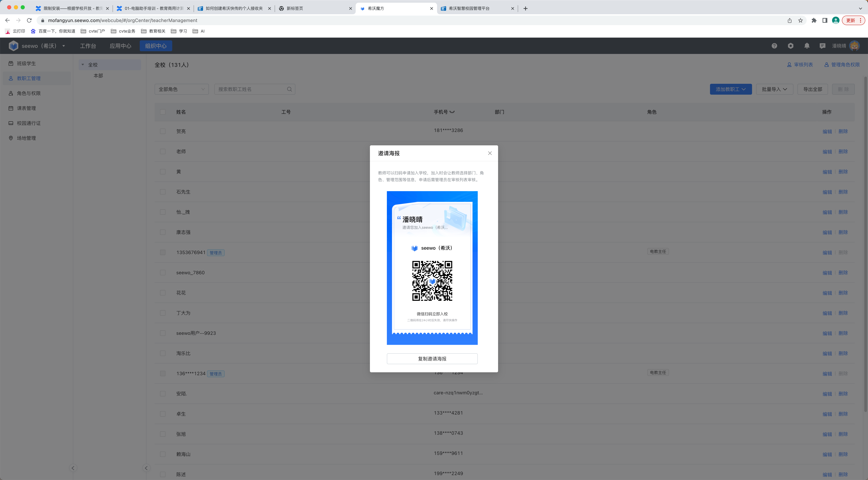The image size is (868, 480).
Task: Click the 校园通行证 card icon
Action: pos(11,123)
